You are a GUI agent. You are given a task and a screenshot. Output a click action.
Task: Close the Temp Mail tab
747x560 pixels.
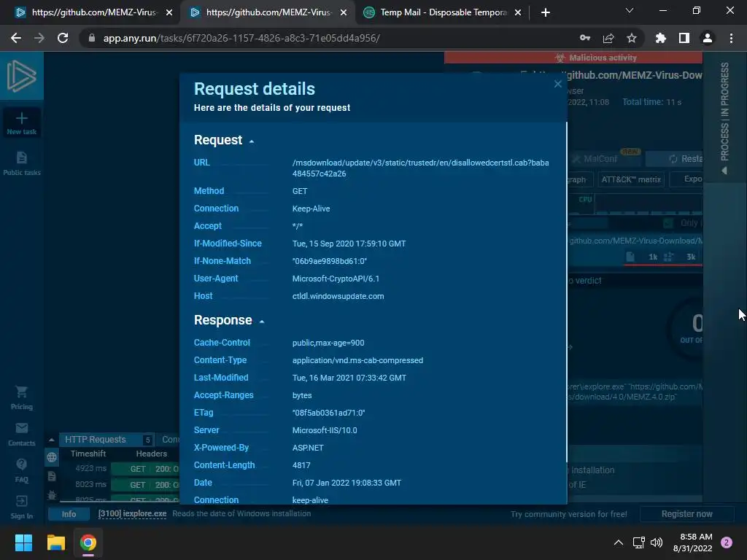518,12
